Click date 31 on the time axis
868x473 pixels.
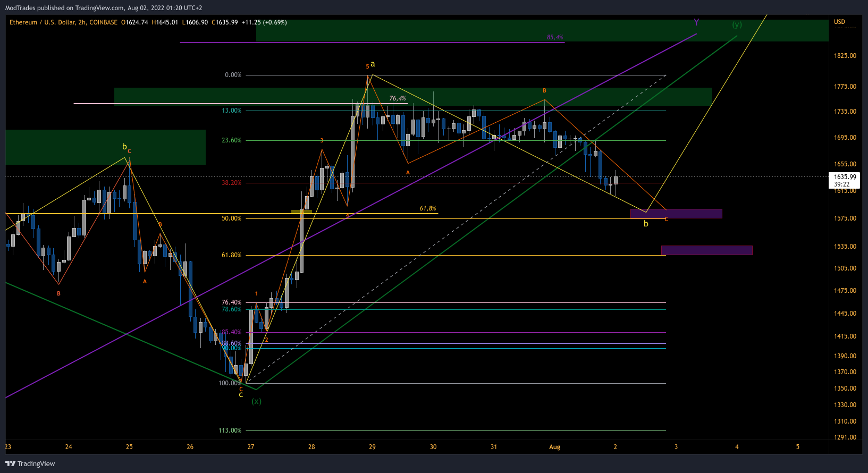[494, 447]
